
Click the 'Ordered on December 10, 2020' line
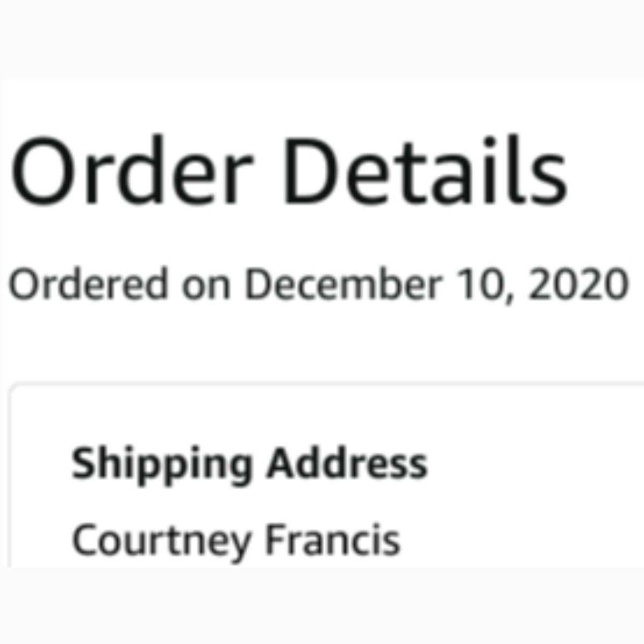point(318,284)
